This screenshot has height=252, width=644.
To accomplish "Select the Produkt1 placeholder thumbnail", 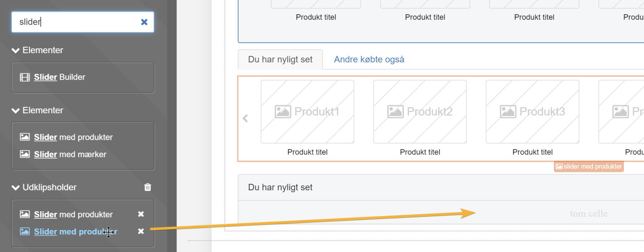I will [307, 112].
